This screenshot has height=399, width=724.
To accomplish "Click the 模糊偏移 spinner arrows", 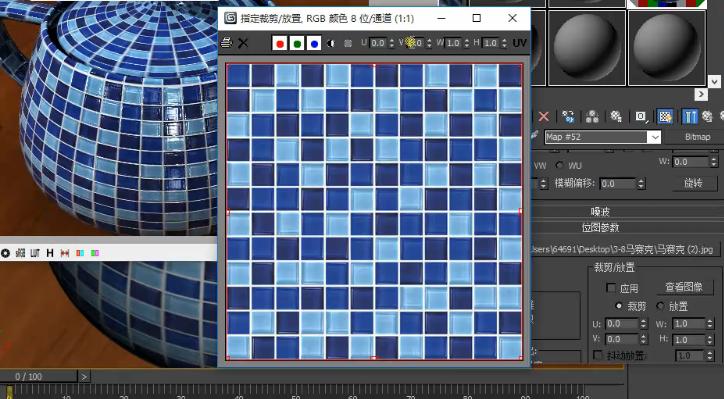I will (641, 184).
